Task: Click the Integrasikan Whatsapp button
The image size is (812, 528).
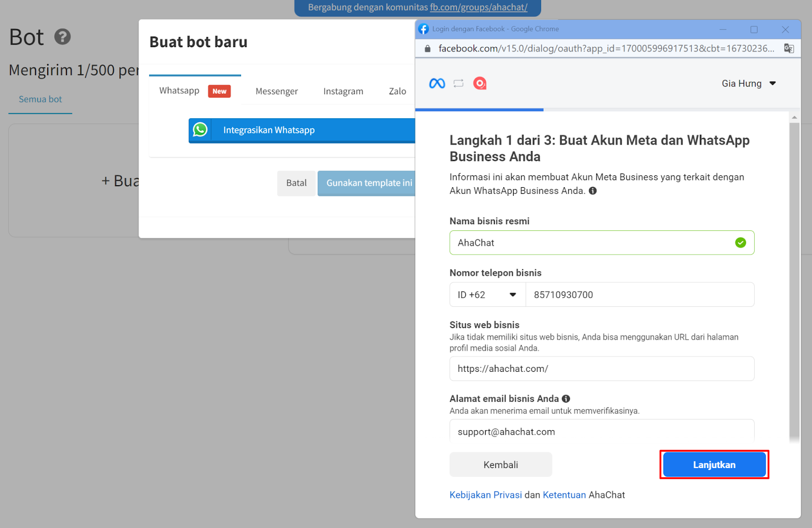Action: pyautogui.click(x=302, y=130)
